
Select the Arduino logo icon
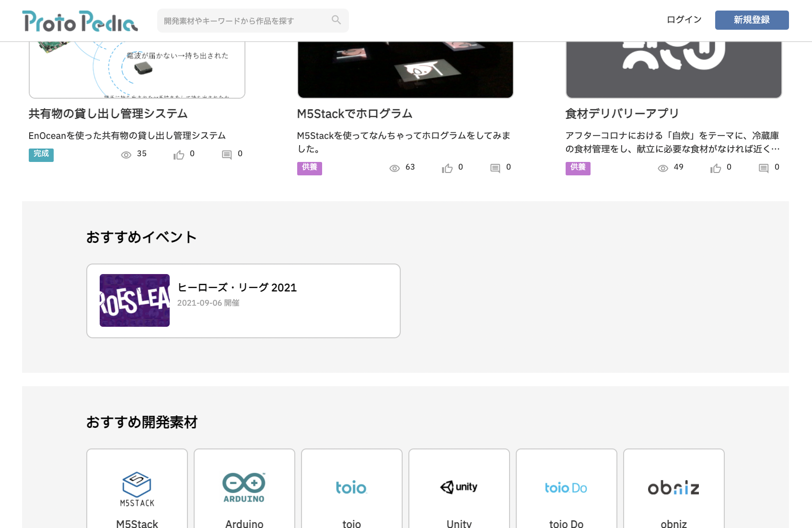[x=244, y=488]
